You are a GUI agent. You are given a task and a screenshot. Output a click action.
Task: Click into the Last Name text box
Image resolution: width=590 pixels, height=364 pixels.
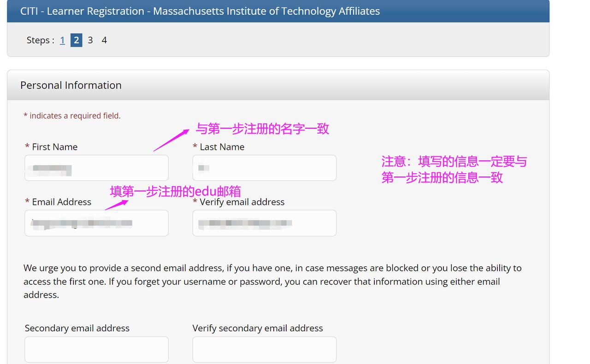pyautogui.click(x=264, y=168)
